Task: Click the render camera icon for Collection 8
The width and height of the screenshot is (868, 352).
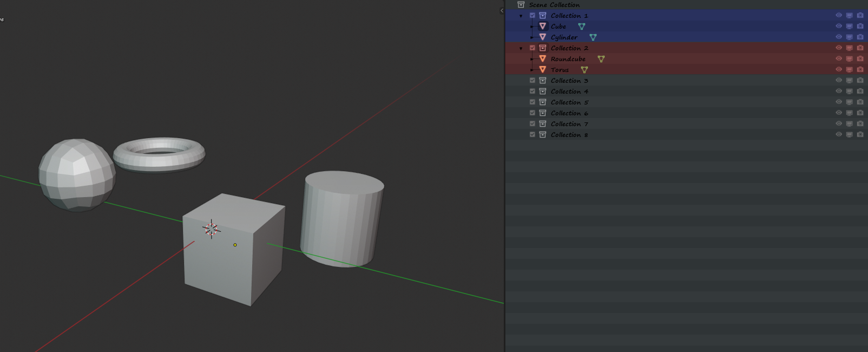Action: coord(860,134)
